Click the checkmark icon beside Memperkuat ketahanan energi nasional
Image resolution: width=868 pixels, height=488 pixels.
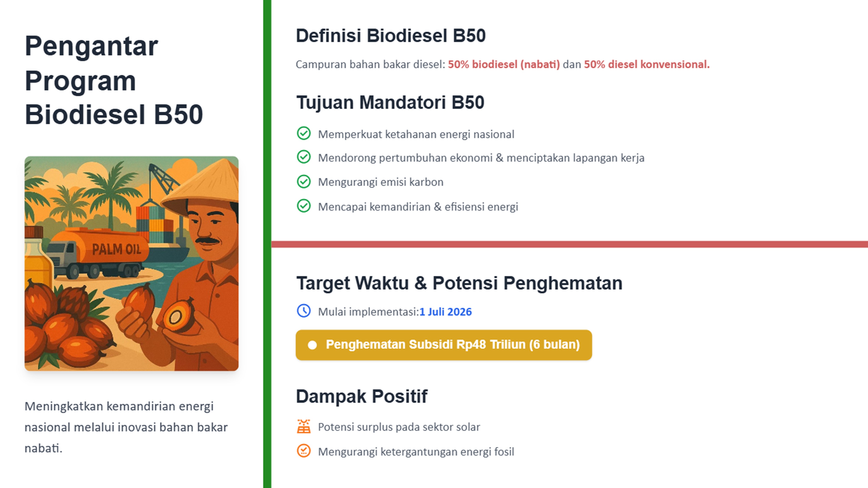coord(304,133)
